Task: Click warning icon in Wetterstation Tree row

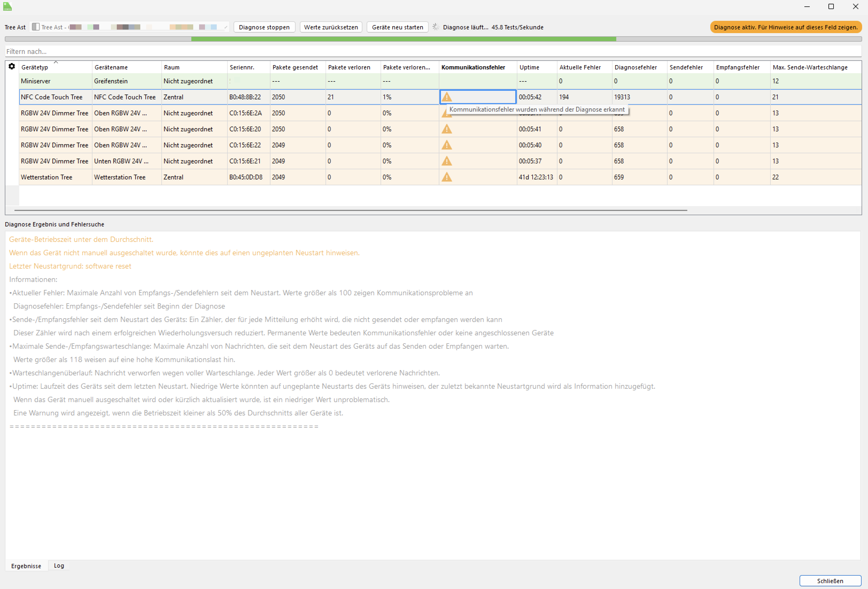Action: (x=447, y=177)
